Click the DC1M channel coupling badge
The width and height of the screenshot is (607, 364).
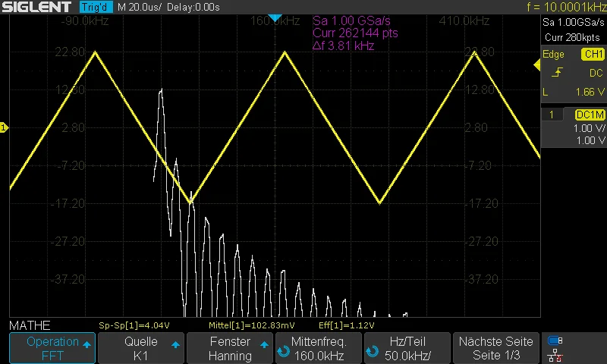(590, 115)
